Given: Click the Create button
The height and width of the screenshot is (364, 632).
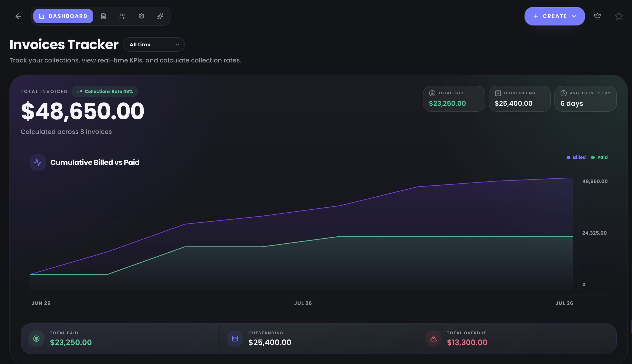Looking at the screenshot, I should [554, 16].
